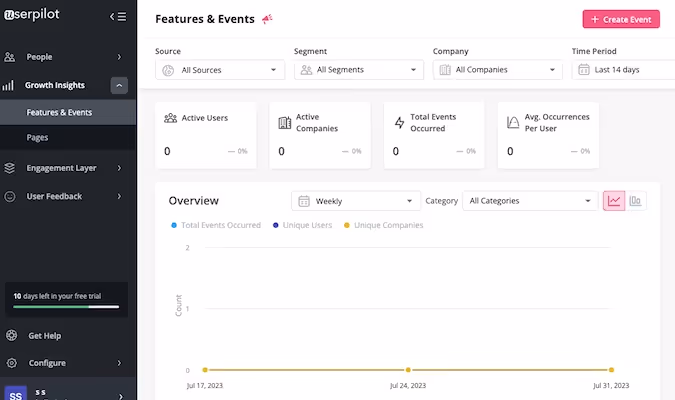Switch to bar chart view
The height and width of the screenshot is (400, 675).
click(635, 201)
